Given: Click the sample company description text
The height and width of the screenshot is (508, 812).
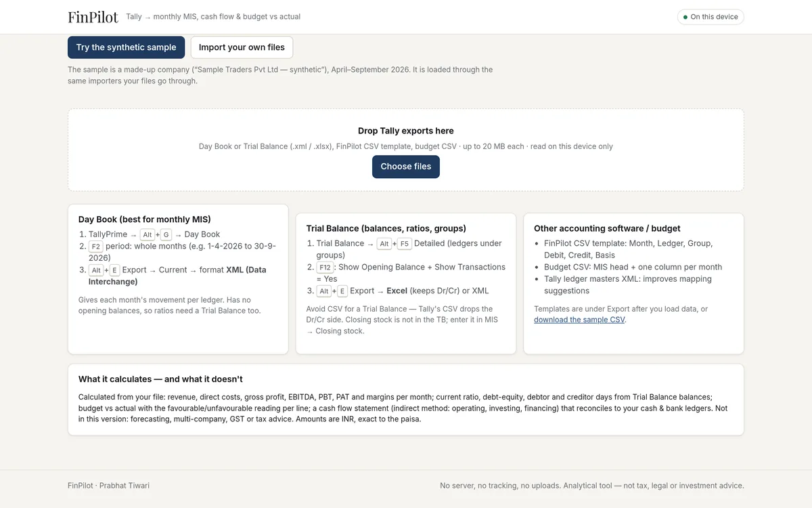Looking at the screenshot, I should coord(280,75).
